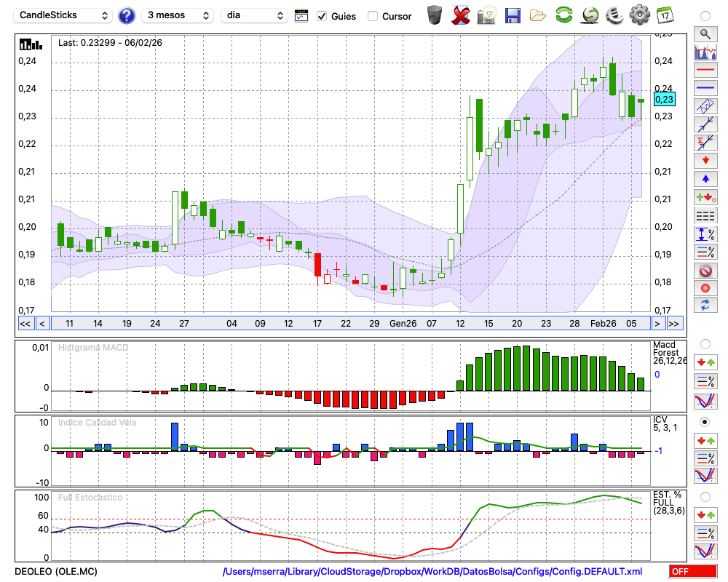Jump to chart start with << button
The height and width of the screenshot is (582, 728).
(x=25, y=324)
